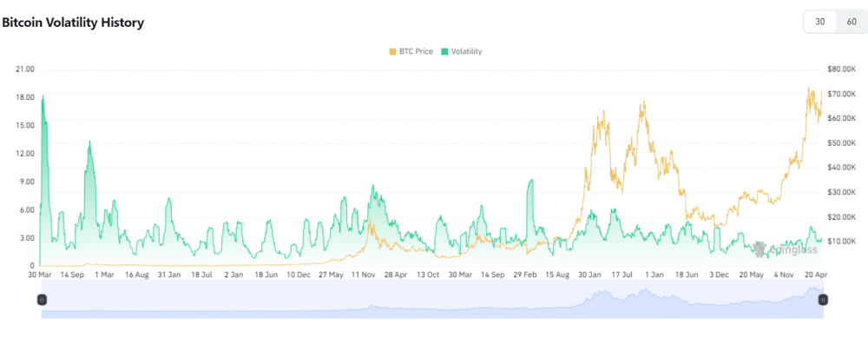Click the 30 Mar x-axis label mid-chart
The width and height of the screenshot is (868, 338).
[460, 275]
